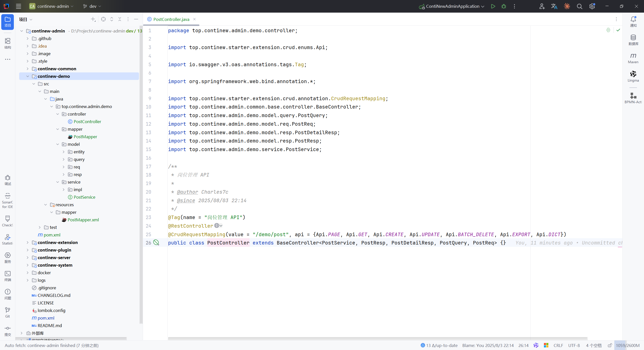644x350 pixels.
Task: Open the Git tool window
Action: tap(8, 312)
